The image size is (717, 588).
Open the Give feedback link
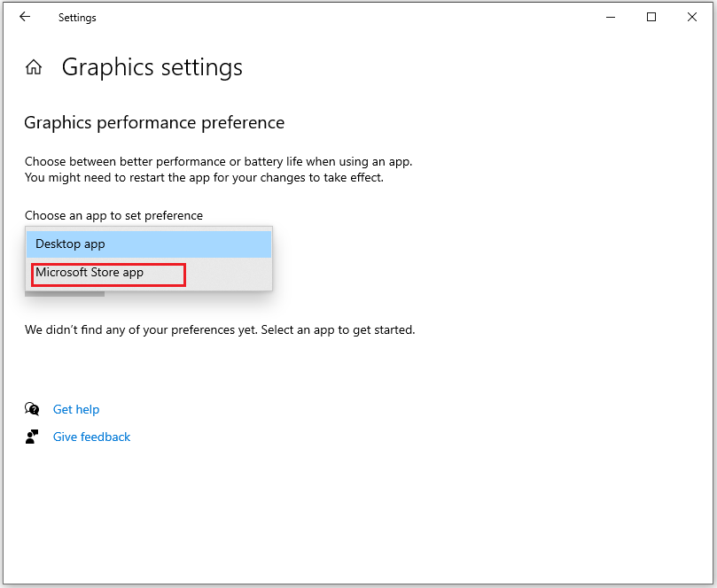pos(91,437)
